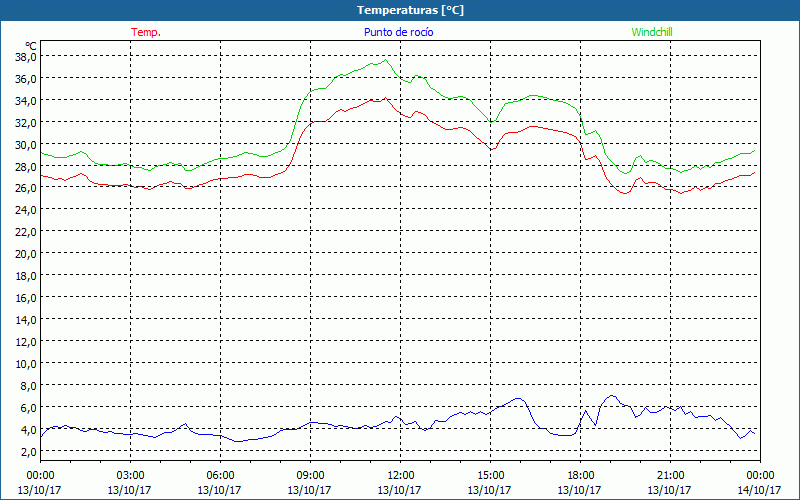
Task: Click the 36,0 y-axis value
Action: click(x=26, y=79)
